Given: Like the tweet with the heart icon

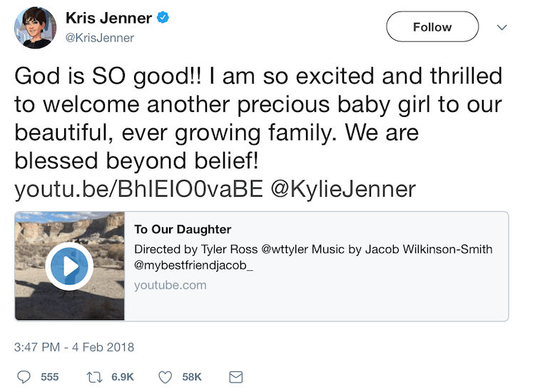Looking at the screenshot, I should pos(165,376).
